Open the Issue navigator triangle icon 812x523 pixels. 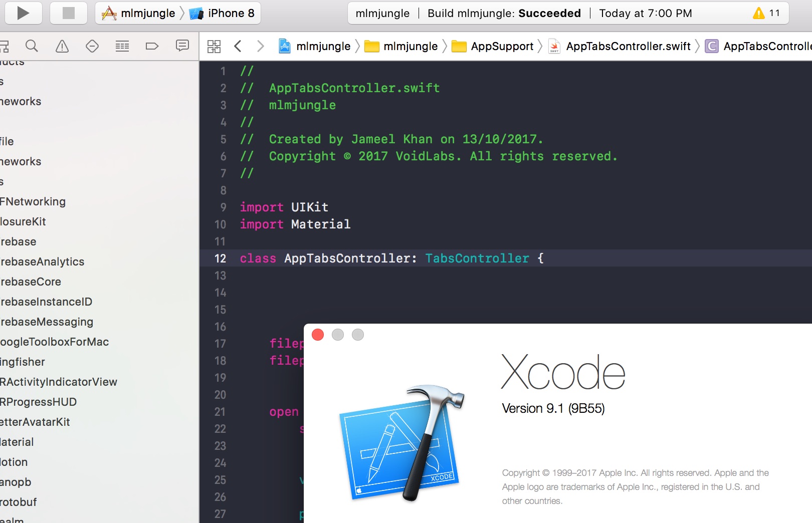(62, 46)
